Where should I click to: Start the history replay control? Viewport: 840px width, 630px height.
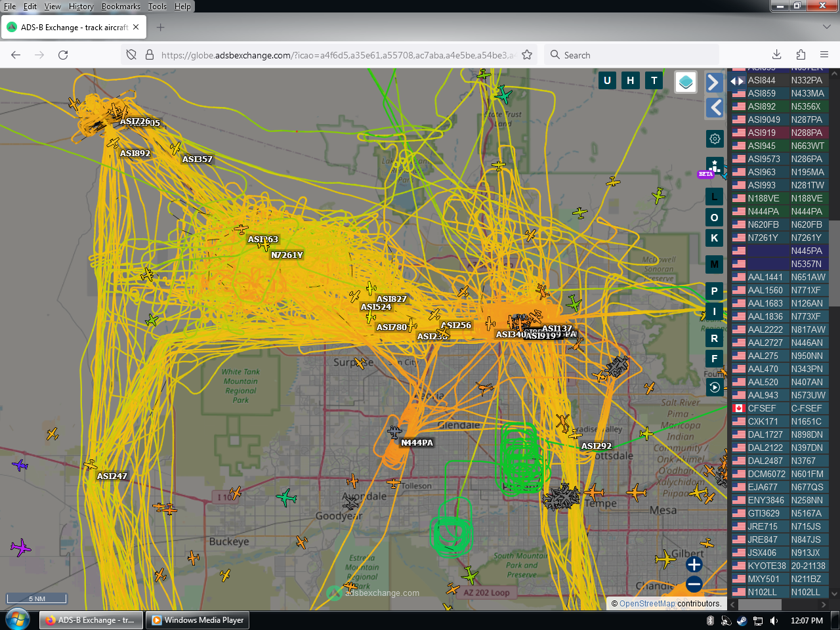[715, 387]
